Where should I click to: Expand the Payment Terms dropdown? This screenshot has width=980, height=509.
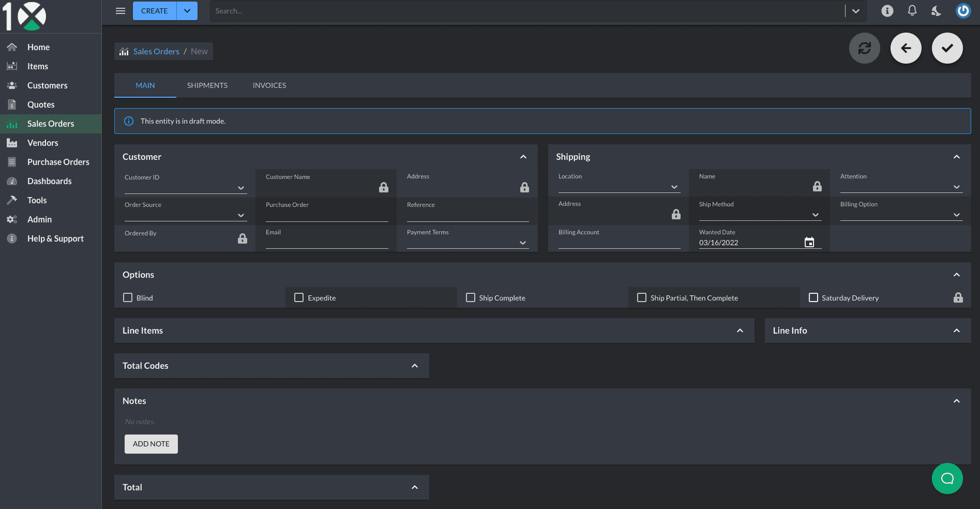pos(522,243)
